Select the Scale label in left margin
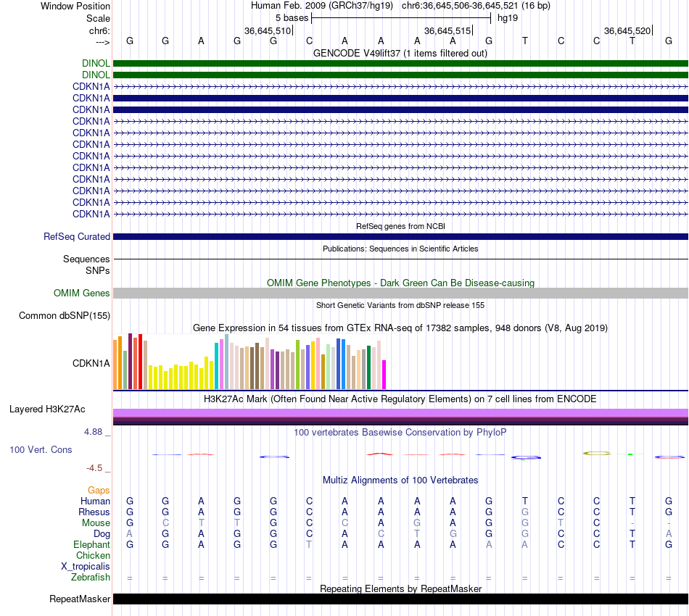 tap(98, 18)
